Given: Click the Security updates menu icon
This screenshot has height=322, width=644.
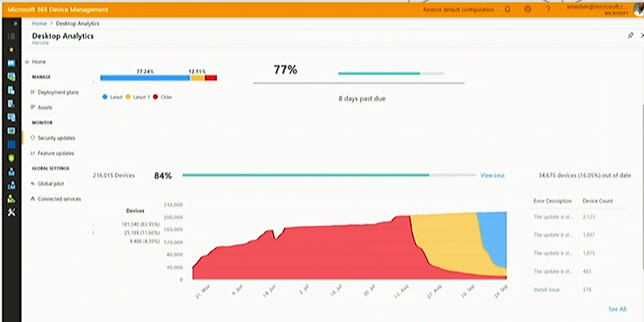Looking at the screenshot, I should (33, 138).
